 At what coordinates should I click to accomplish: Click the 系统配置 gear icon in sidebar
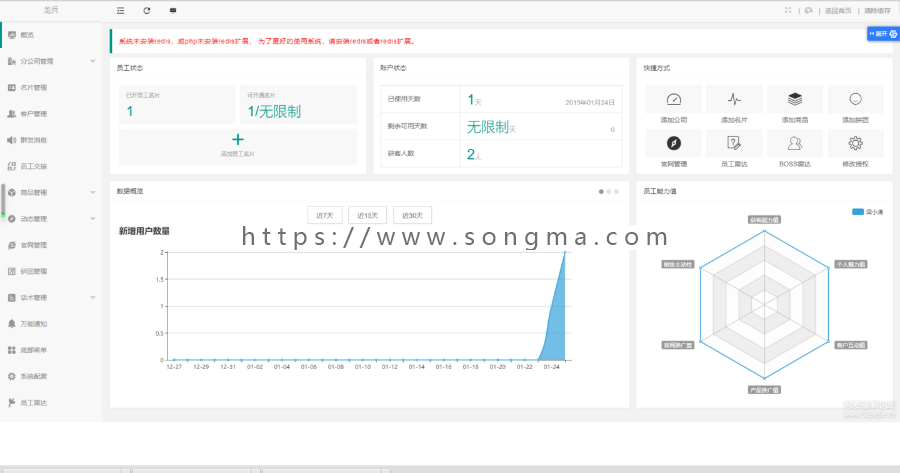(11, 377)
